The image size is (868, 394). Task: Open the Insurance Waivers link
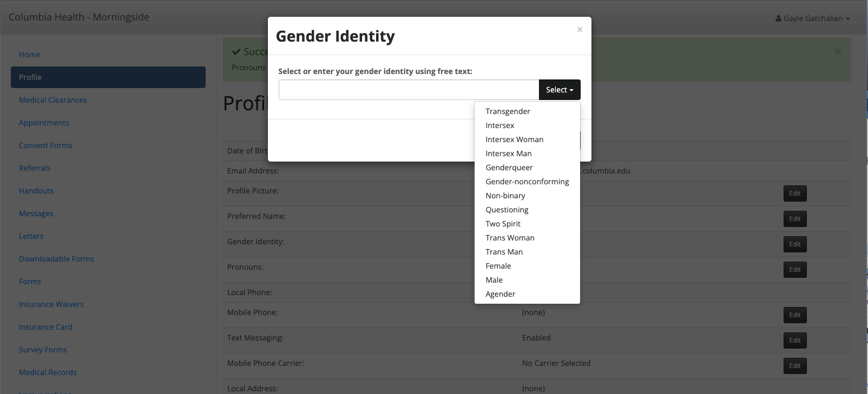tap(51, 304)
